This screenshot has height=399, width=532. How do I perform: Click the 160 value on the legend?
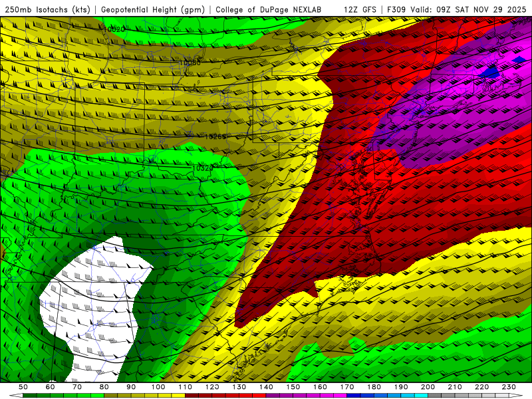click(x=320, y=387)
